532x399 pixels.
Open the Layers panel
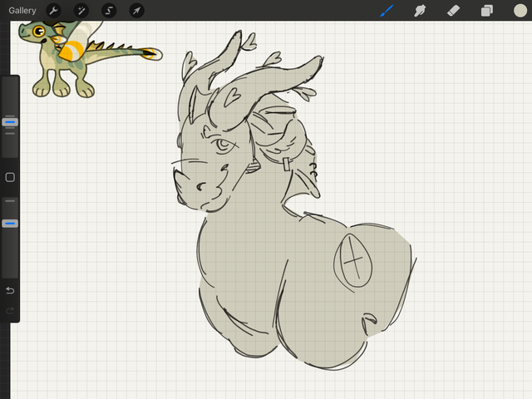[x=487, y=11]
